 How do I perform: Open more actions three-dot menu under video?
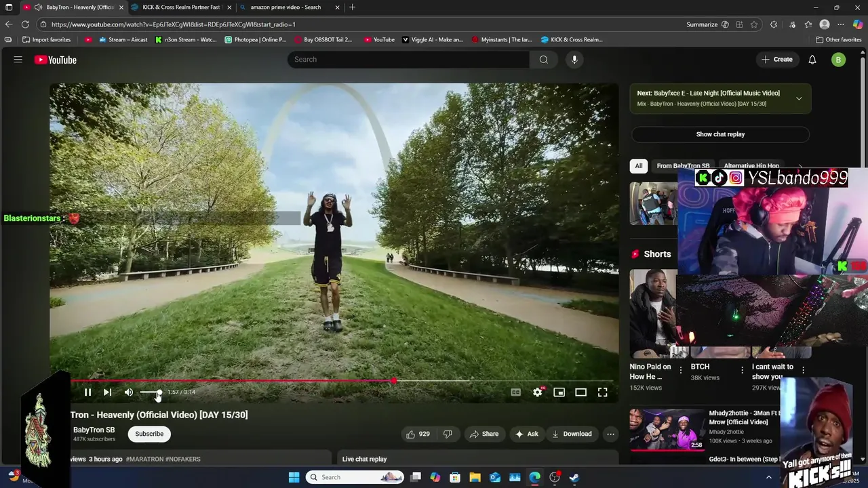(x=610, y=434)
